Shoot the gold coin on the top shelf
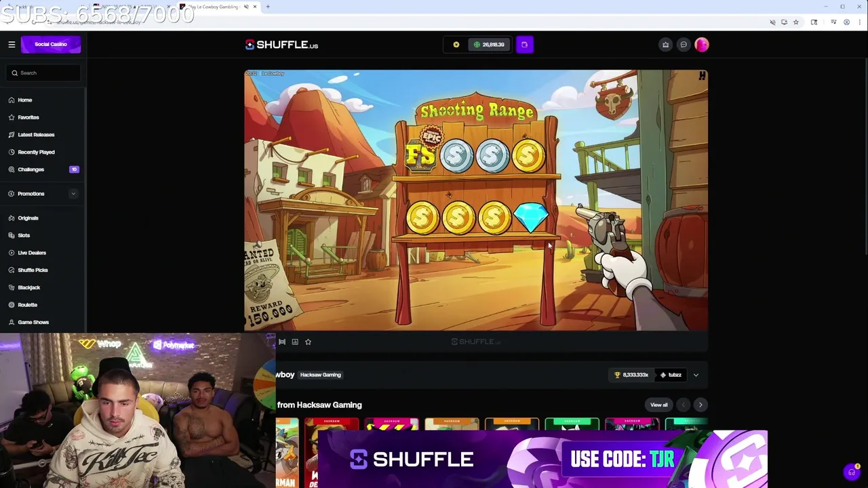The image size is (868, 488). [528, 156]
